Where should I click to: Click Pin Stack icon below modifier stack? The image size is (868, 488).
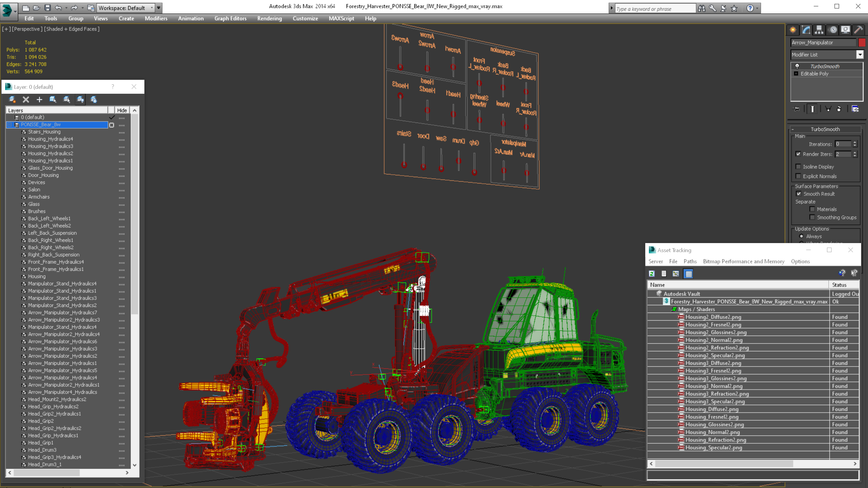[796, 109]
